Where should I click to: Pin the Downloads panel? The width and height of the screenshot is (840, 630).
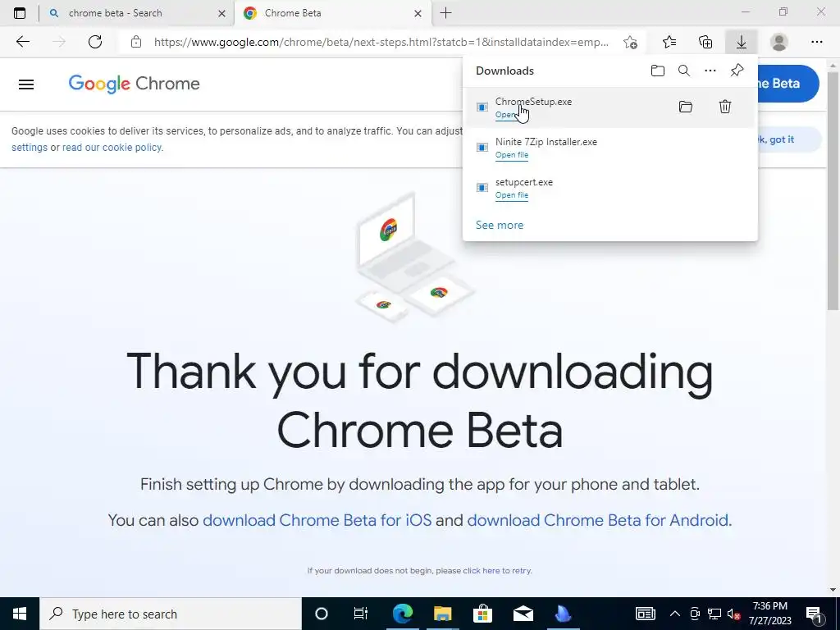(737, 71)
